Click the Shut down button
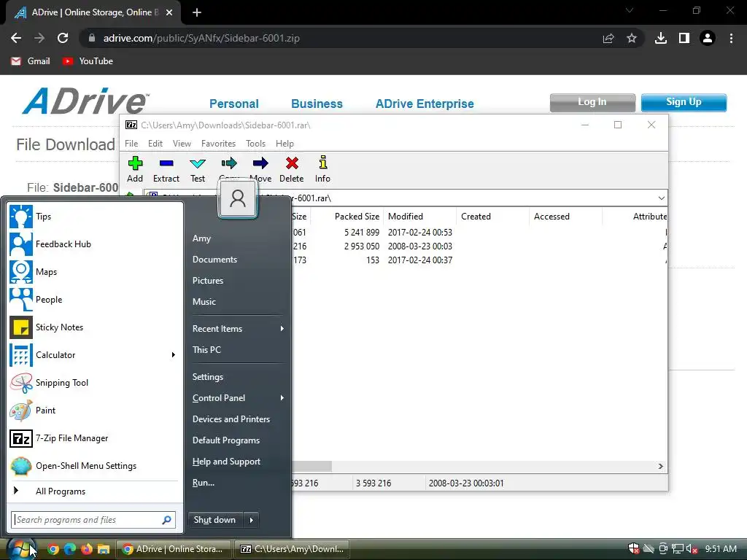The height and width of the screenshot is (560, 747). coord(215,520)
